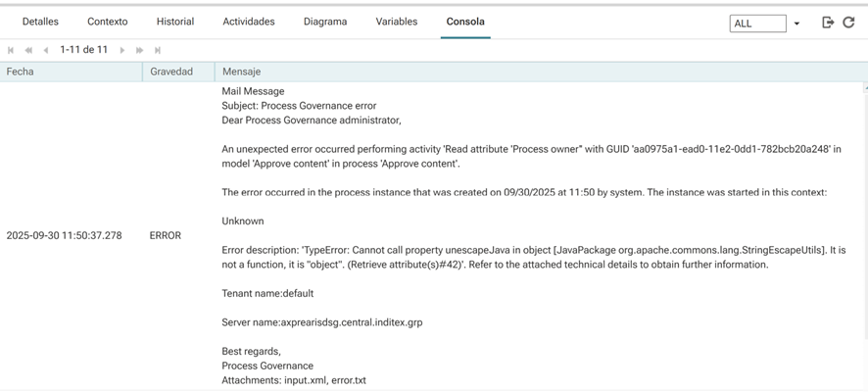Open the Contexto tab

(108, 22)
